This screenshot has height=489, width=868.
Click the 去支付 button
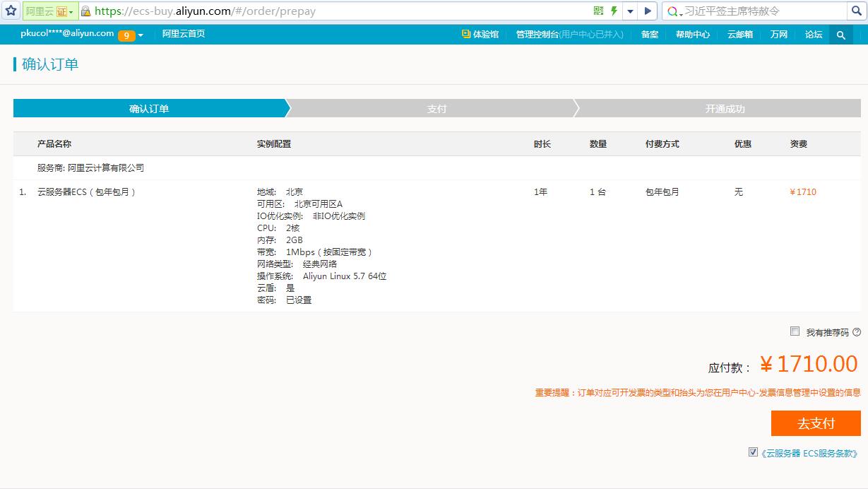tap(816, 423)
